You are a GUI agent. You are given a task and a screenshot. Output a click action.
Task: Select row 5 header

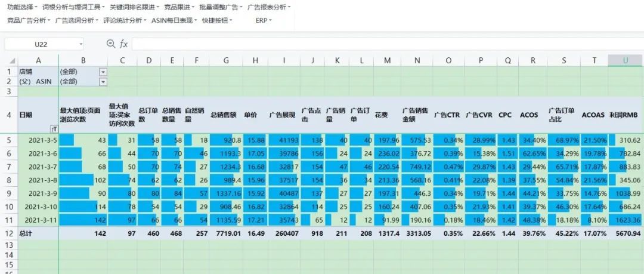8,140
